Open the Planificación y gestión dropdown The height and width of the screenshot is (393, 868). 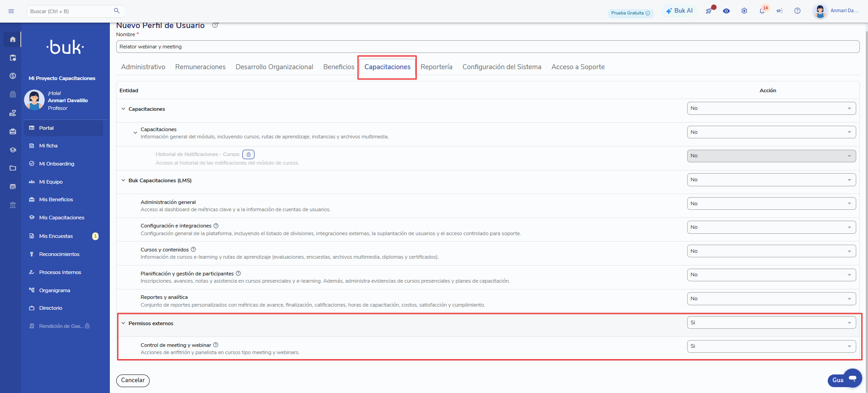(x=771, y=275)
